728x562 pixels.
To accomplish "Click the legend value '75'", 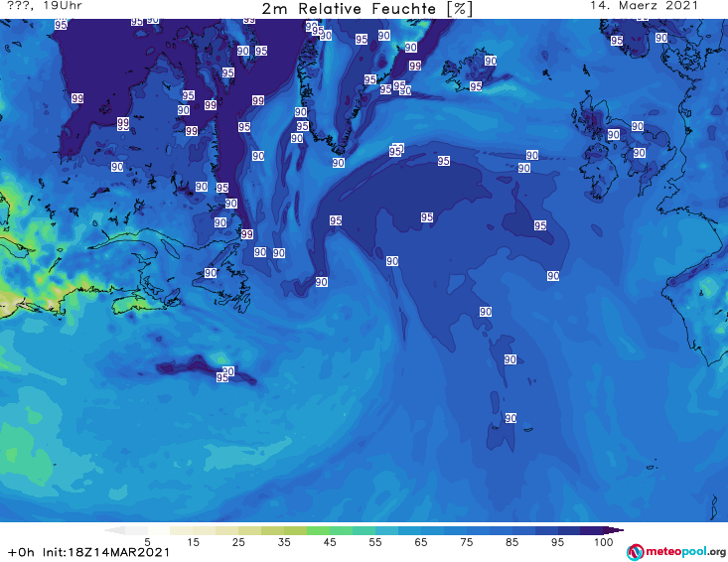I will click(467, 542).
